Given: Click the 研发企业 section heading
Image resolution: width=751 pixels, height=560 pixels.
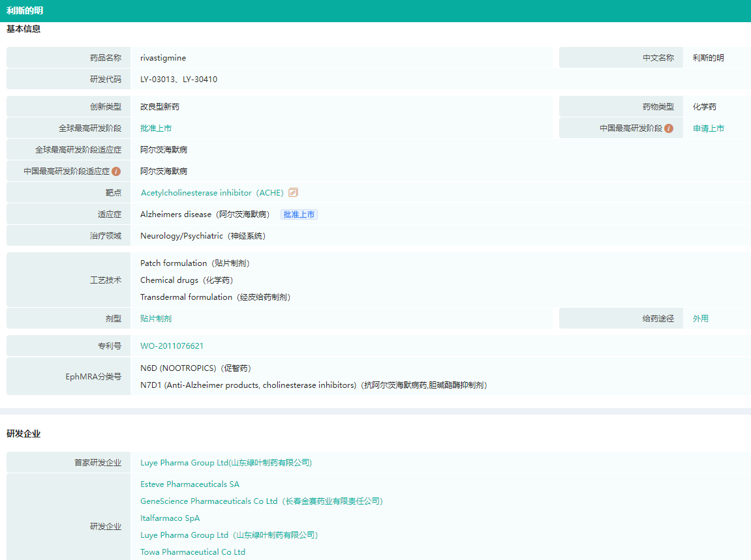Looking at the screenshot, I should [x=23, y=434].
